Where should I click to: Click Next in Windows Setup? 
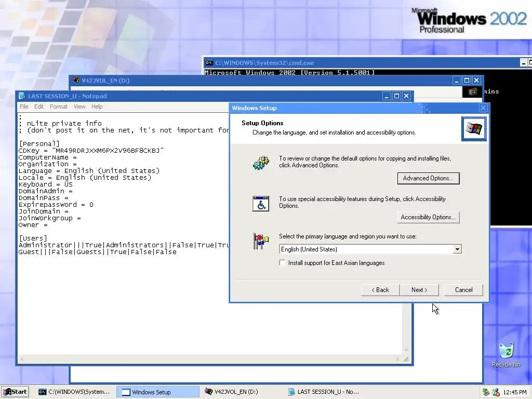click(x=419, y=290)
